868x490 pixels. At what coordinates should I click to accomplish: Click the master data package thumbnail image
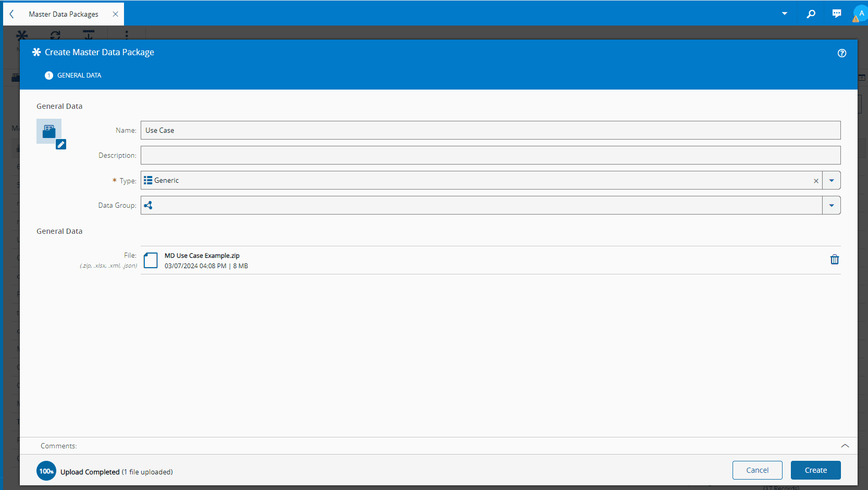[49, 131]
